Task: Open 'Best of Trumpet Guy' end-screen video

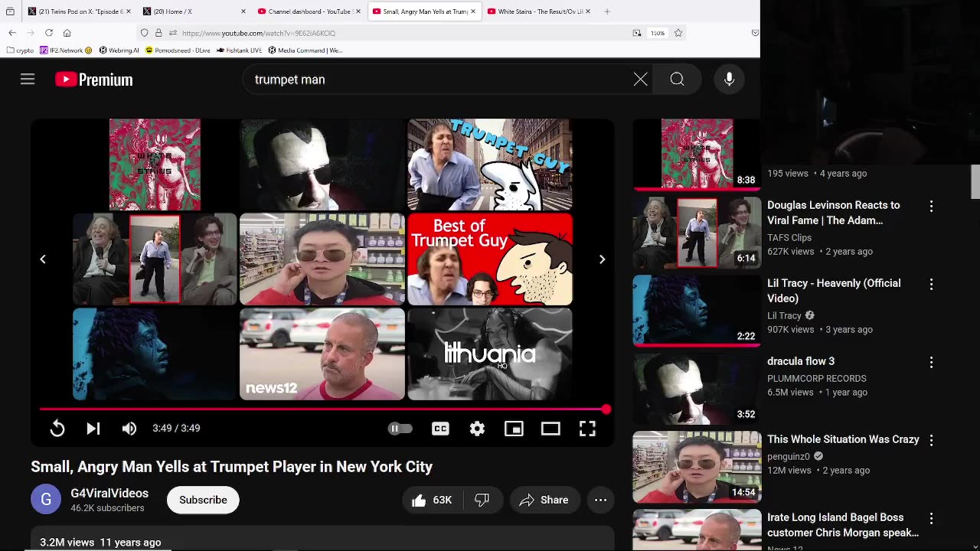Action: click(x=490, y=259)
